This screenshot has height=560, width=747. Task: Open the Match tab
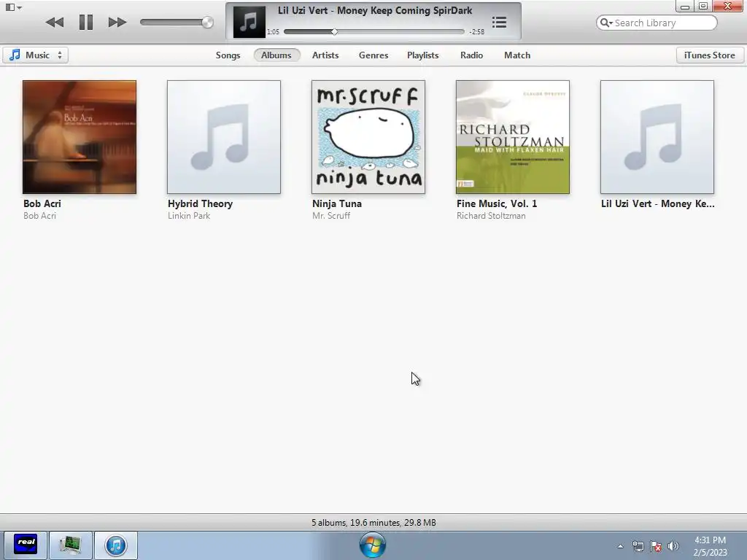(x=517, y=55)
